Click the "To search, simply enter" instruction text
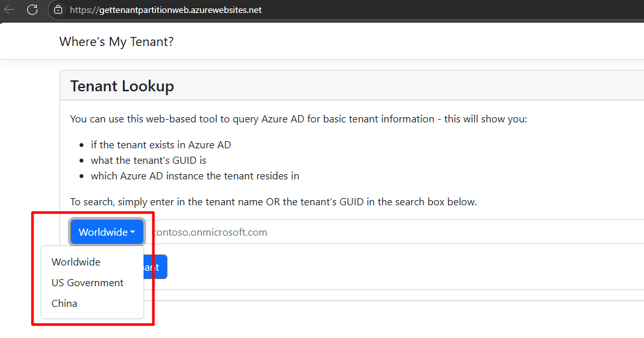This screenshot has height=338, width=644. (x=273, y=202)
